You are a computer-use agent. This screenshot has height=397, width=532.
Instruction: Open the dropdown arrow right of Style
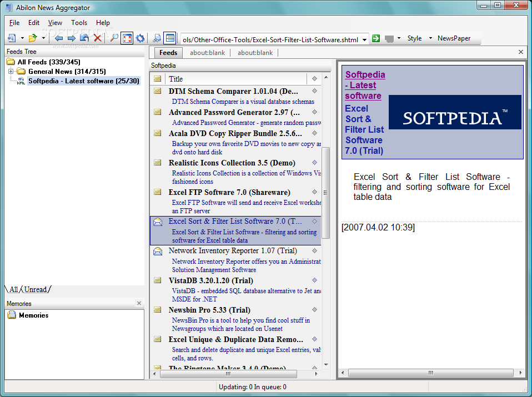[430, 38]
